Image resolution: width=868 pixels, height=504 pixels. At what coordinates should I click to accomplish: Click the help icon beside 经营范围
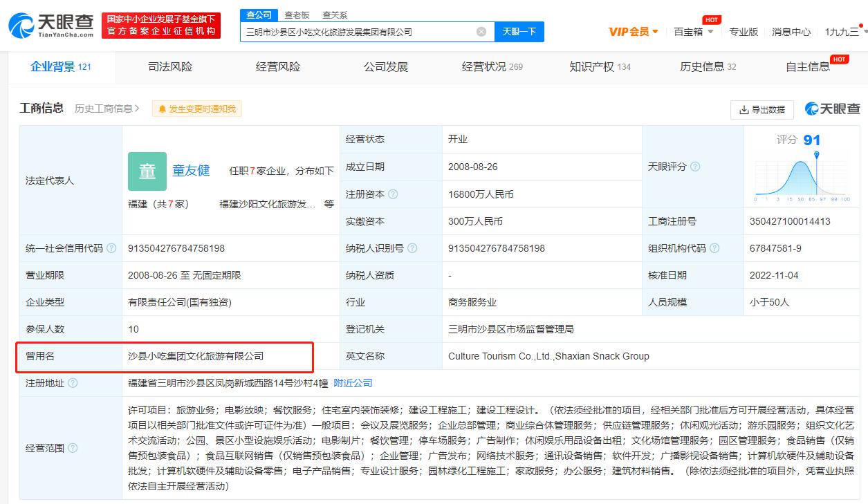coord(73,448)
